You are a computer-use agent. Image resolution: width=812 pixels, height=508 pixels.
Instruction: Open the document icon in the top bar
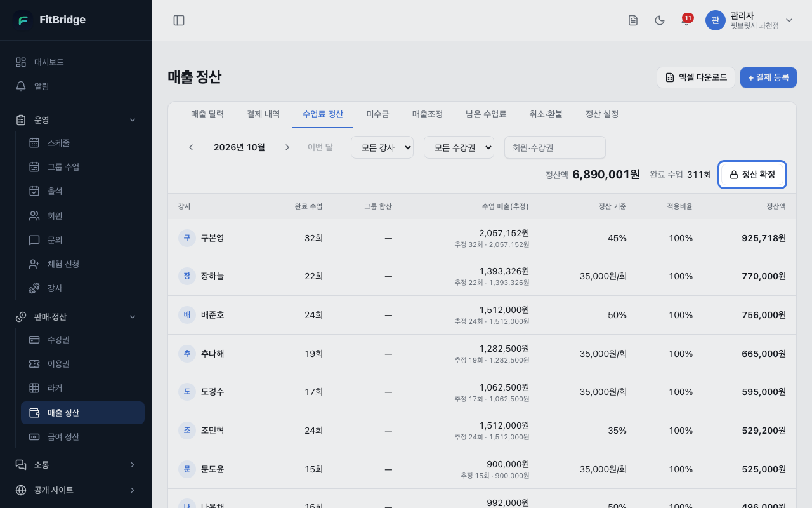click(632, 20)
